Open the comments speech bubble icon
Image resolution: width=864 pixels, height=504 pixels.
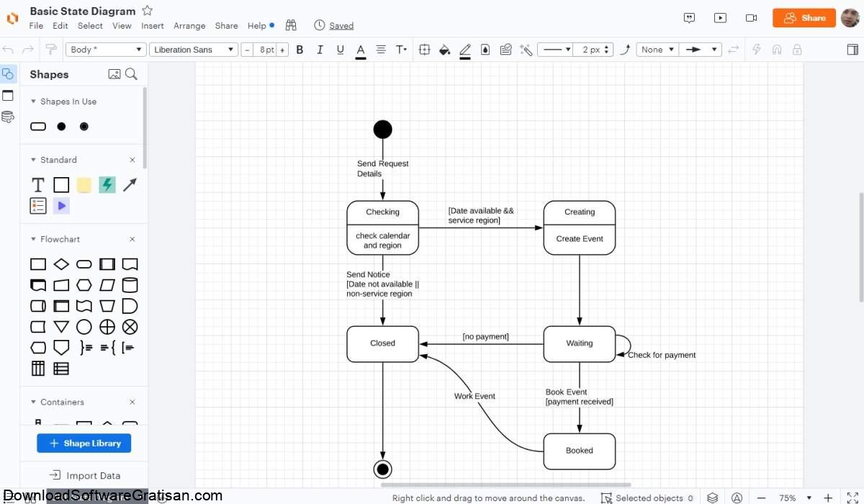coord(689,18)
